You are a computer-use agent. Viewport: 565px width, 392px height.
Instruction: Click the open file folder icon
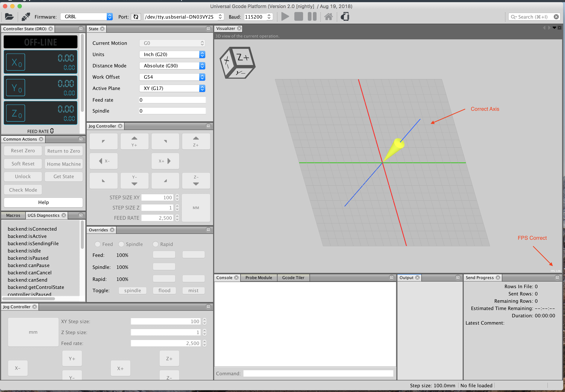(9, 17)
